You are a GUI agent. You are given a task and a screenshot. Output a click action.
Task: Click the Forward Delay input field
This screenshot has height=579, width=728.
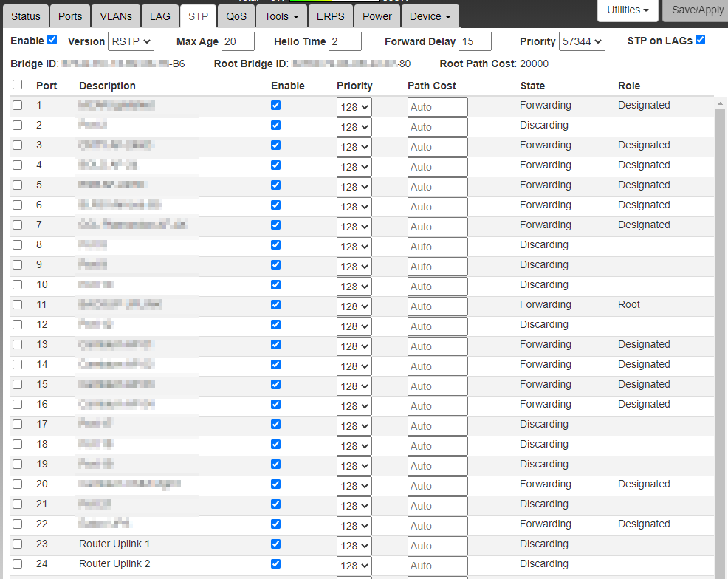(x=475, y=41)
